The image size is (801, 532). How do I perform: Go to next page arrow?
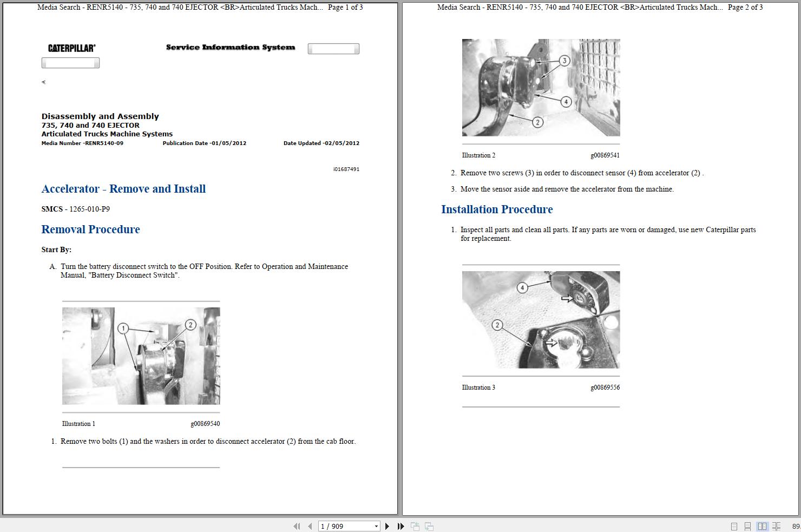click(387, 526)
